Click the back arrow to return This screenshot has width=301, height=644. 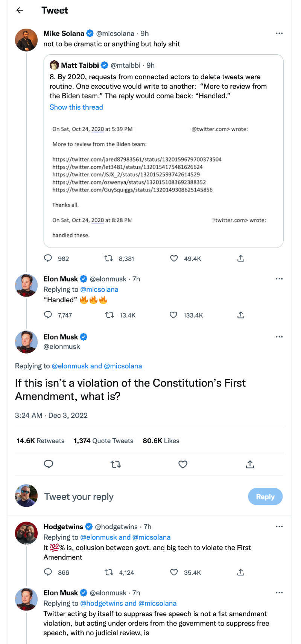(19, 10)
